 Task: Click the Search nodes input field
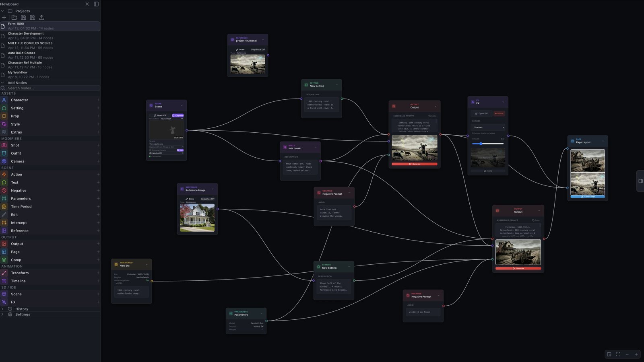pyautogui.click(x=50, y=88)
